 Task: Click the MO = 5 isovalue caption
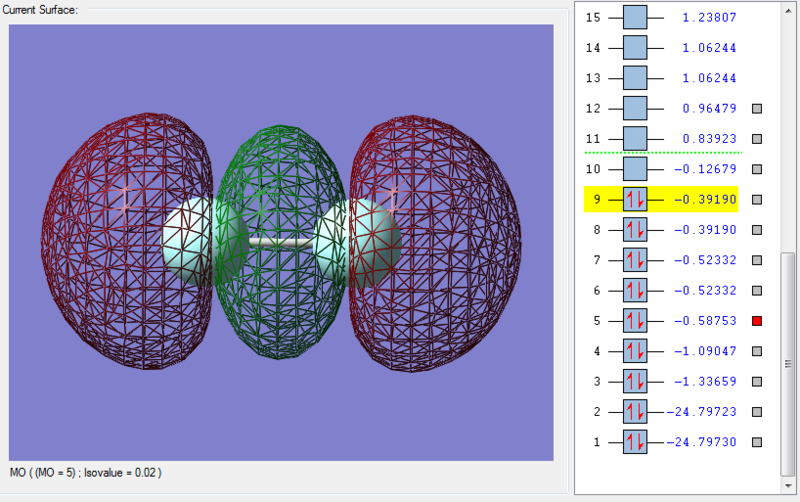(86, 473)
